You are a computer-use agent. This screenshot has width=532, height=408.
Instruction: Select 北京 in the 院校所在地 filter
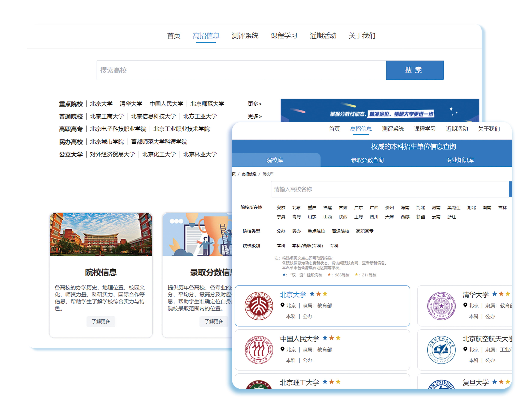(296, 208)
